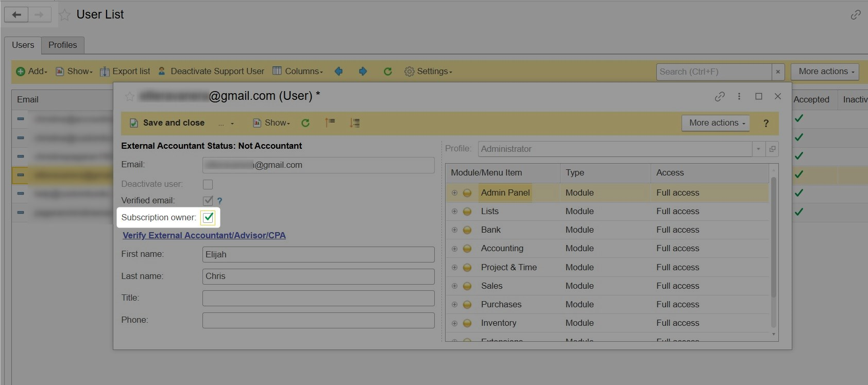Switch to the Users tab
868x385 pixels.
(x=23, y=45)
